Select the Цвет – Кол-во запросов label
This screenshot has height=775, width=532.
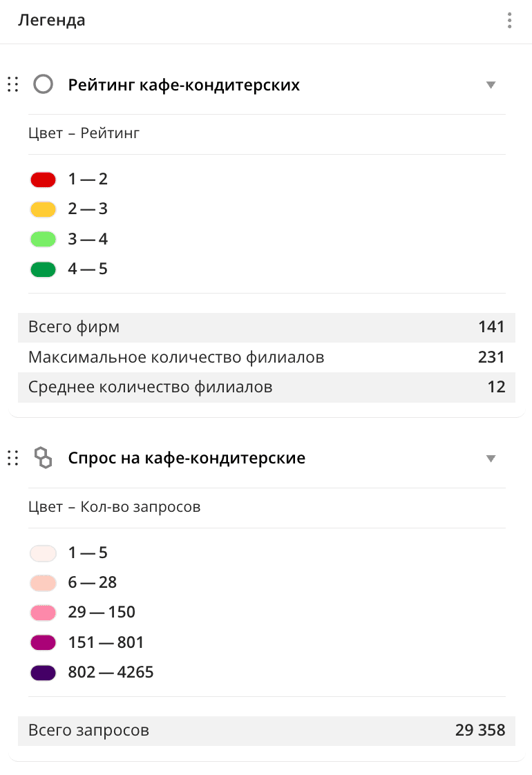point(113,506)
